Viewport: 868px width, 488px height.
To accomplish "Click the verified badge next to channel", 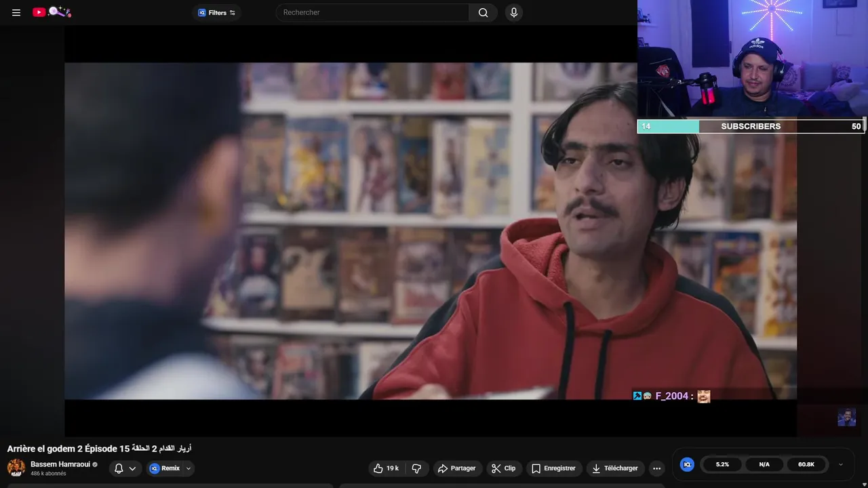I will (x=95, y=464).
